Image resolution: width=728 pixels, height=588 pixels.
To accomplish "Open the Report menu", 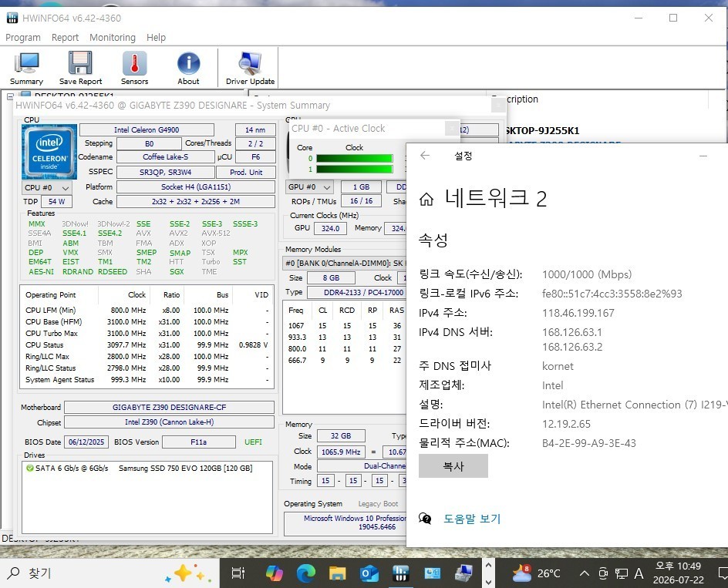I will (65, 38).
